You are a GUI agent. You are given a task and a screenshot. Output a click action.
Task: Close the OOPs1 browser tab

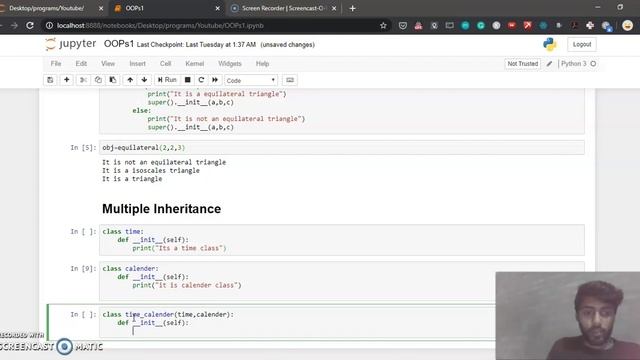pyautogui.click(x=218, y=8)
